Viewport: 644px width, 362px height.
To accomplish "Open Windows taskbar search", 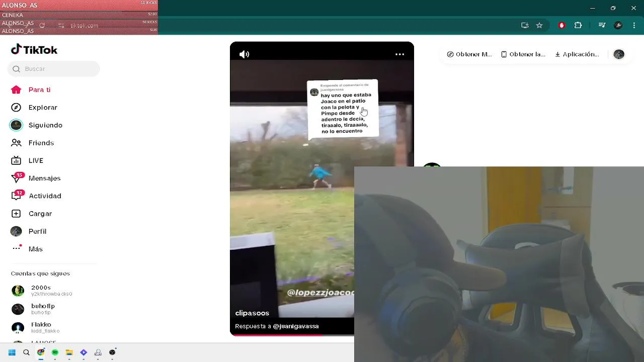I will coord(26,352).
